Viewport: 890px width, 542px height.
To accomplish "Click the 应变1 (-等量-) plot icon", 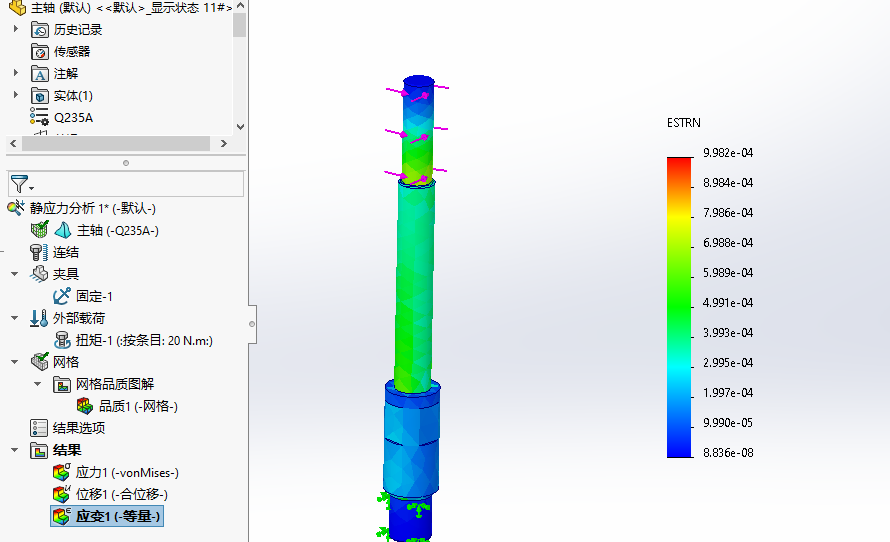I will 61,516.
